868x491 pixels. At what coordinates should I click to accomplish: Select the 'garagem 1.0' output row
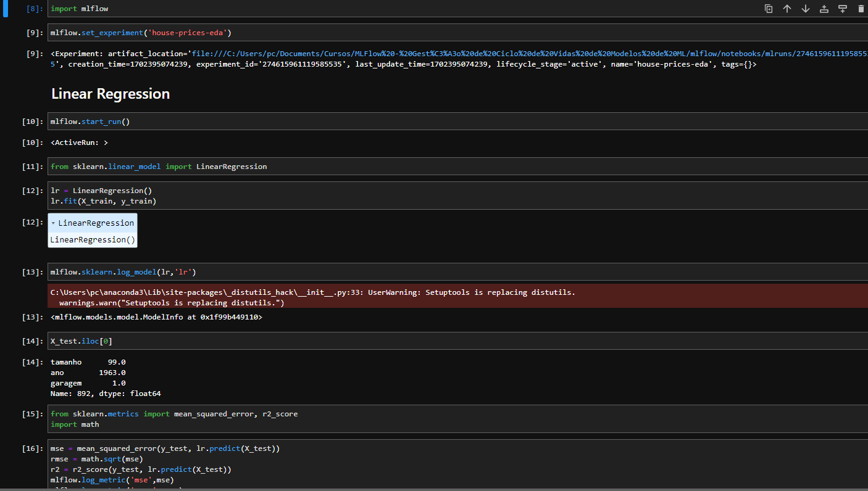click(88, 383)
